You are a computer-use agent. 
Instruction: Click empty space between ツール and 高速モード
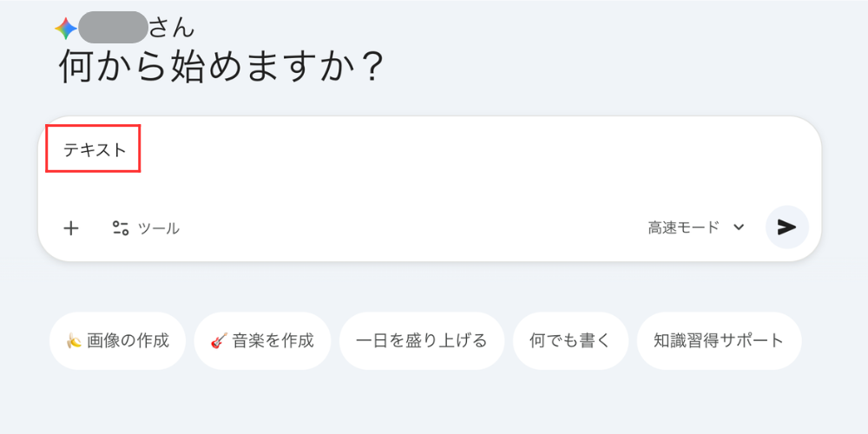click(408, 228)
